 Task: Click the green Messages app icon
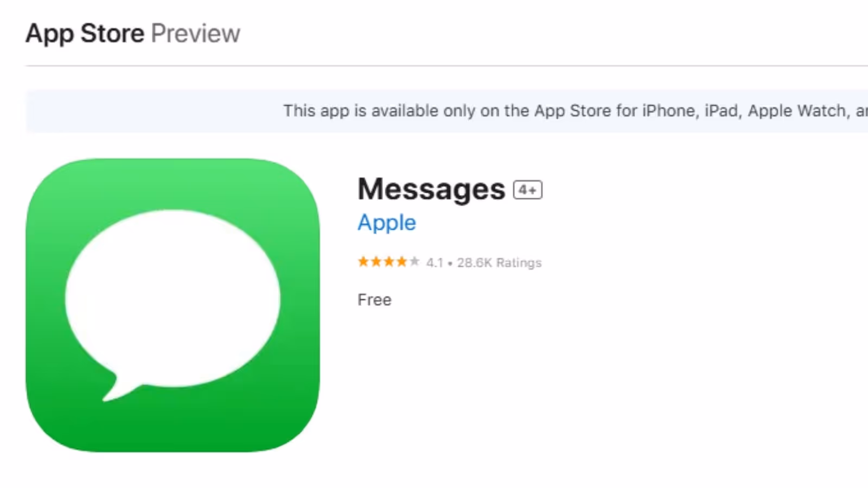pos(173,305)
